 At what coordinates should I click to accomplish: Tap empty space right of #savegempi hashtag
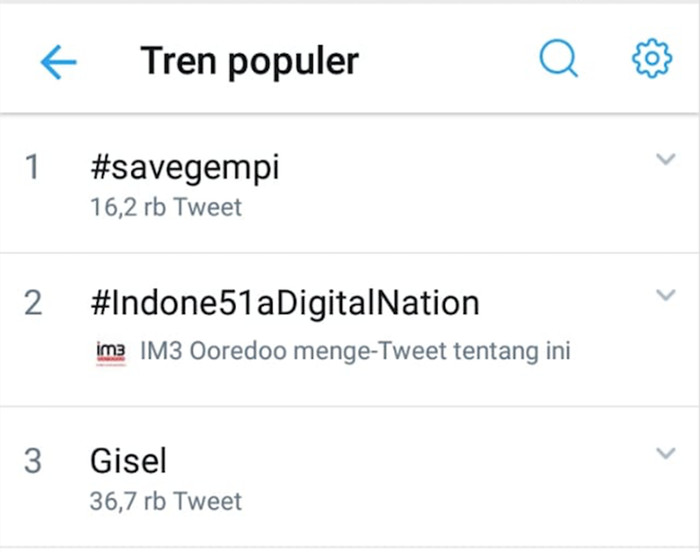(464, 168)
